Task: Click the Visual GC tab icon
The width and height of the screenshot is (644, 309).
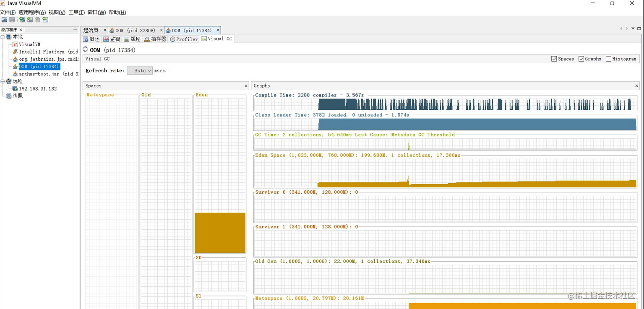Action: pyautogui.click(x=204, y=38)
